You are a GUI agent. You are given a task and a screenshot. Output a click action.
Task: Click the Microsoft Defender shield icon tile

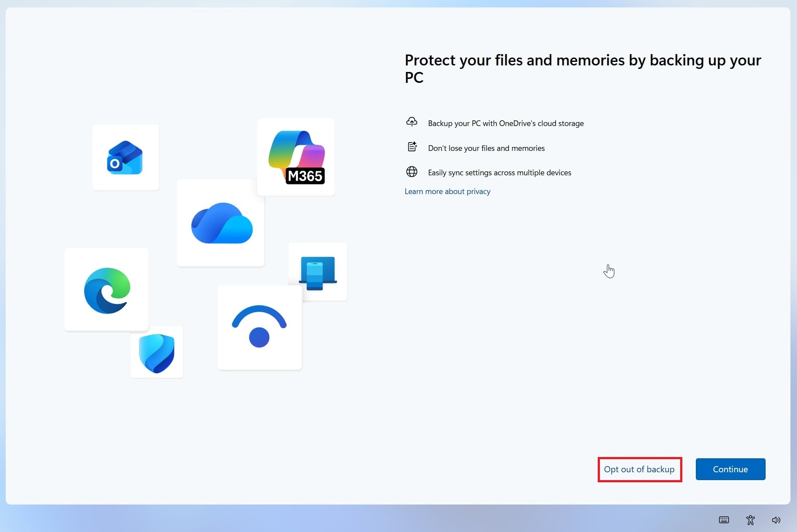click(x=157, y=353)
